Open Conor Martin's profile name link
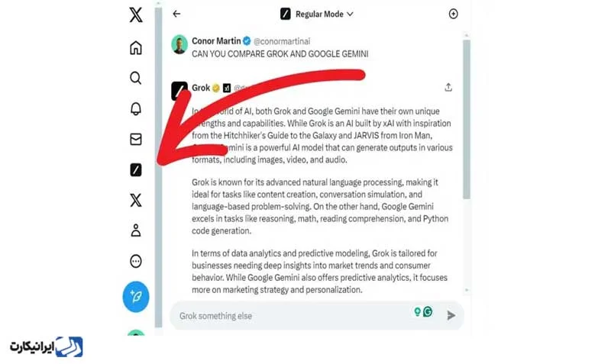 coord(216,41)
